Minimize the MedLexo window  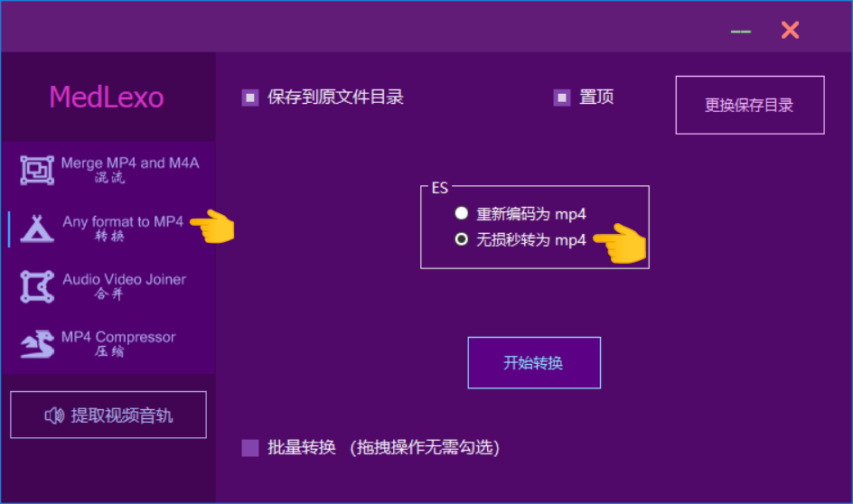(x=740, y=32)
